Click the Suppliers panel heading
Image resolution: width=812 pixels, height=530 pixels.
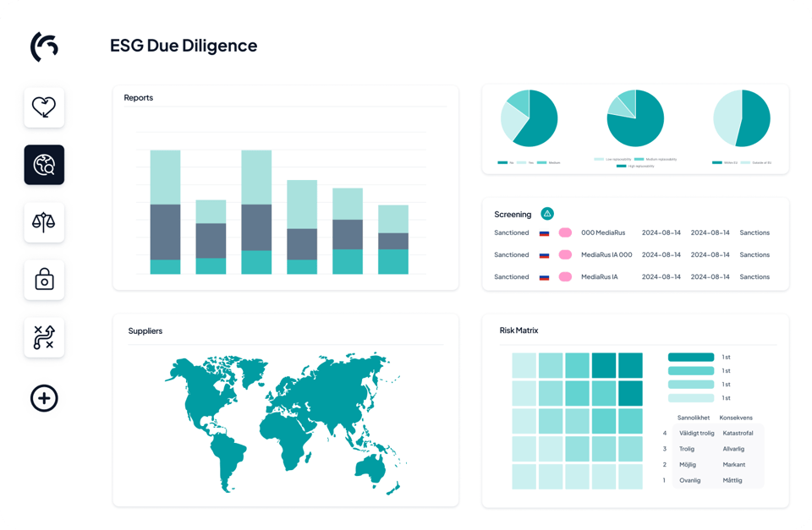pos(145,331)
